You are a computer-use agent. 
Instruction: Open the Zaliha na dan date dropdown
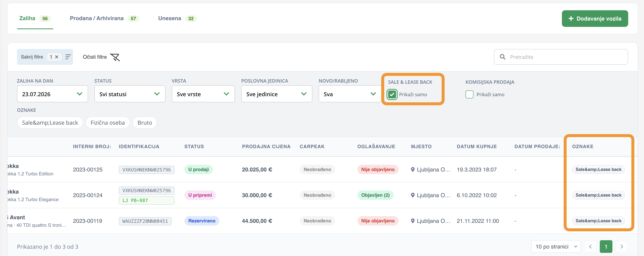[53, 94]
